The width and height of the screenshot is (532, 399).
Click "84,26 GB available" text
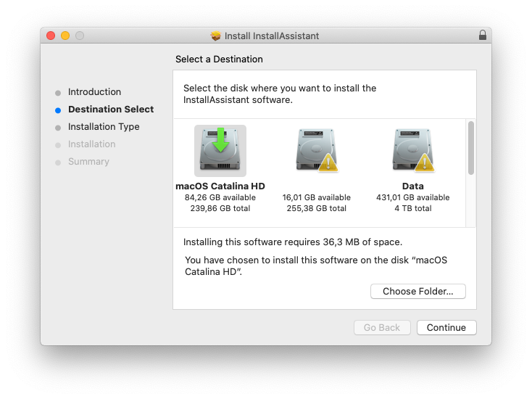coord(220,197)
